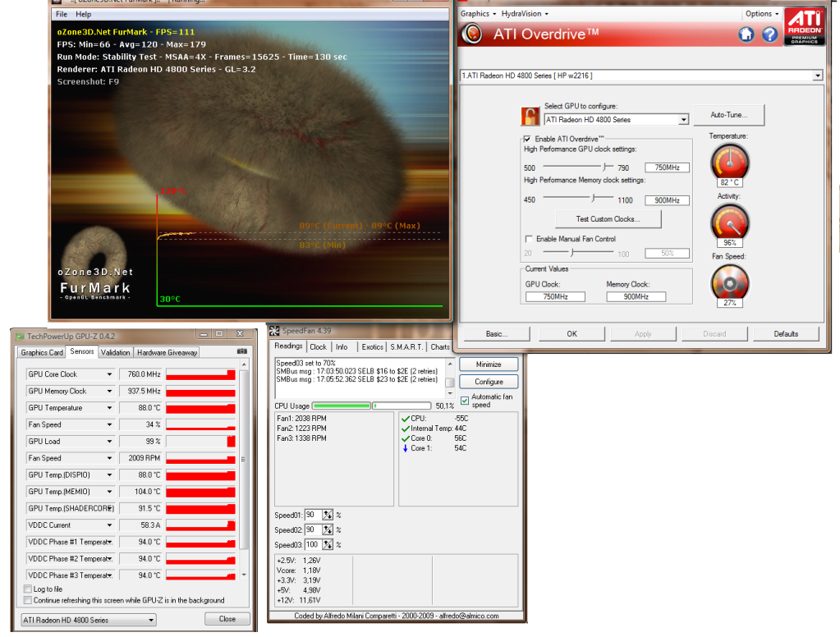Click the Auto-Tune button
This screenshot has height=637, width=840.
tap(728, 115)
